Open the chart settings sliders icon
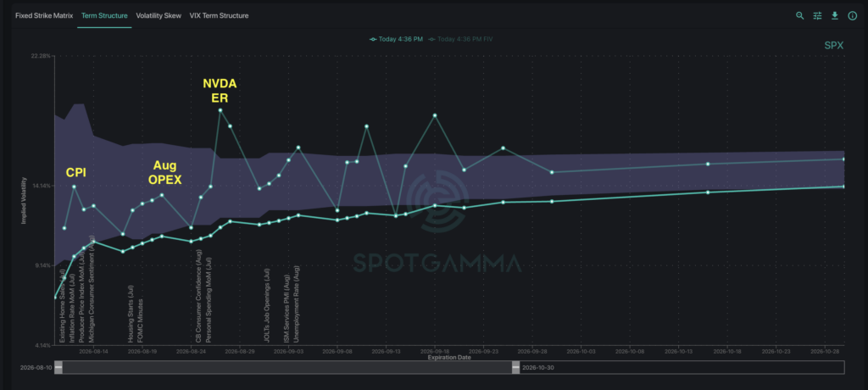 (x=818, y=15)
